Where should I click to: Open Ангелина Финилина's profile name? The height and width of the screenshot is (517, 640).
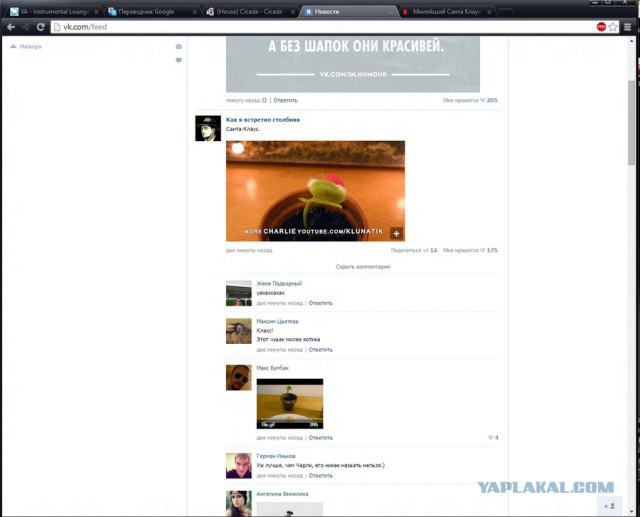(x=282, y=494)
